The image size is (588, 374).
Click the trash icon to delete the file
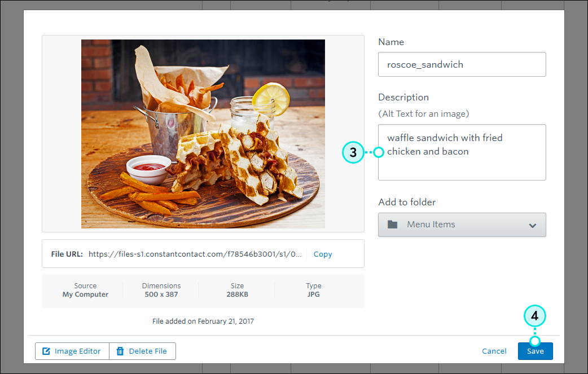tap(120, 351)
